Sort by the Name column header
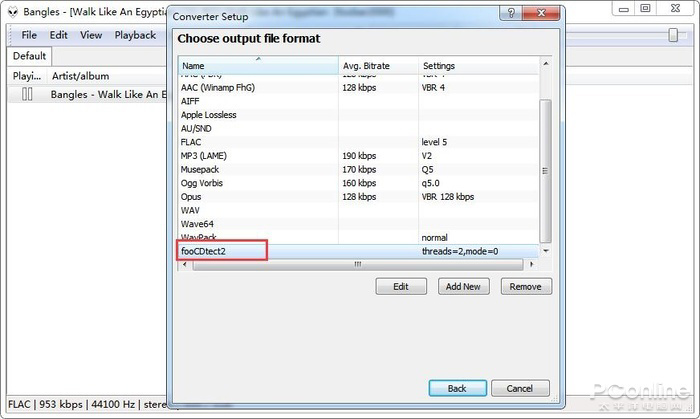The image size is (700, 419). point(258,66)
